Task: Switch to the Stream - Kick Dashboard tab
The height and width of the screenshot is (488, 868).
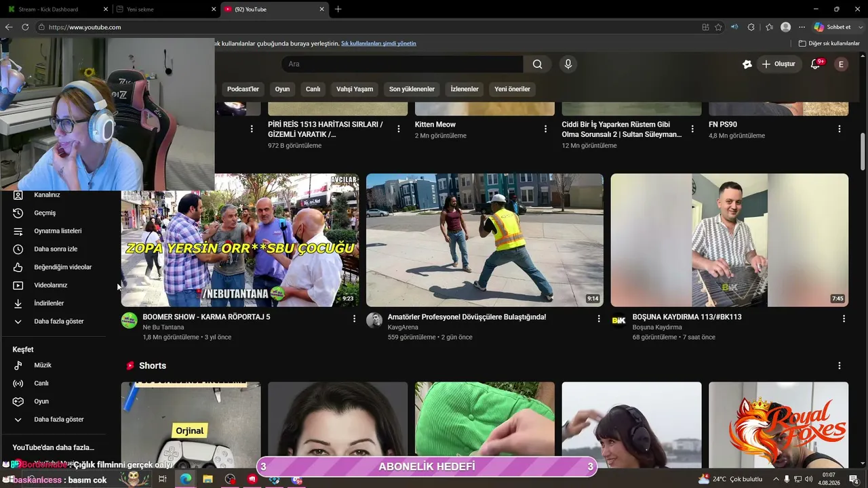Action: tap(56, 9)
